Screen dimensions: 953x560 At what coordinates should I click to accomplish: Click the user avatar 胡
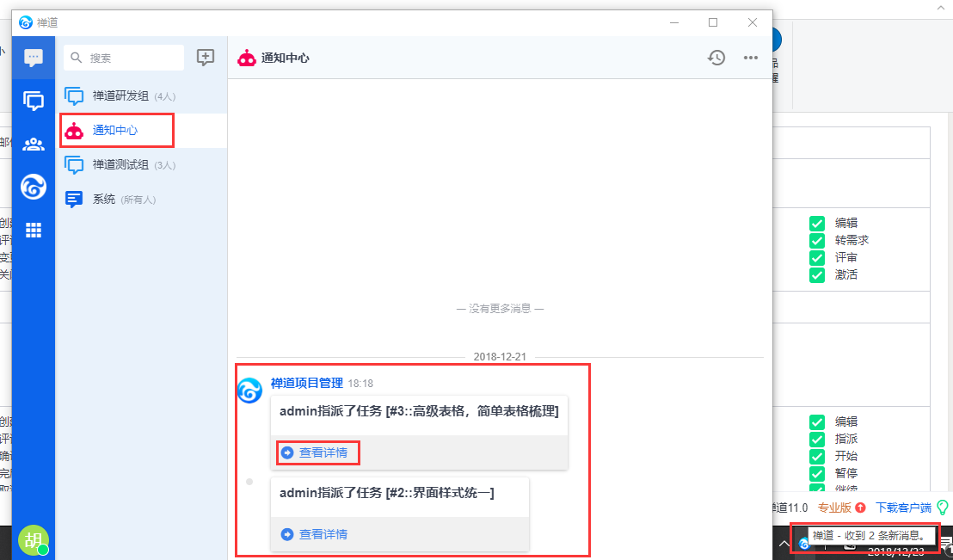coord(33,540)
